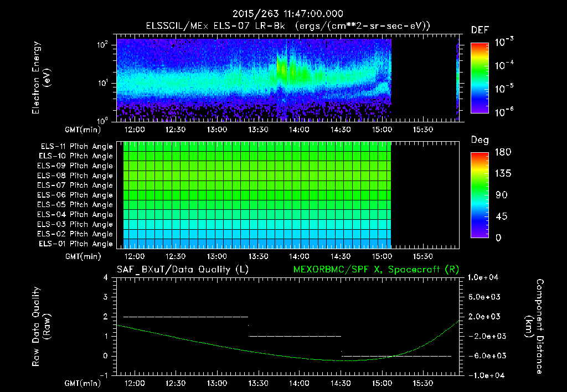Click the white data quality segment at level 1
The height and width of the screenshot is (392, 567).
[x=295, y=336]
